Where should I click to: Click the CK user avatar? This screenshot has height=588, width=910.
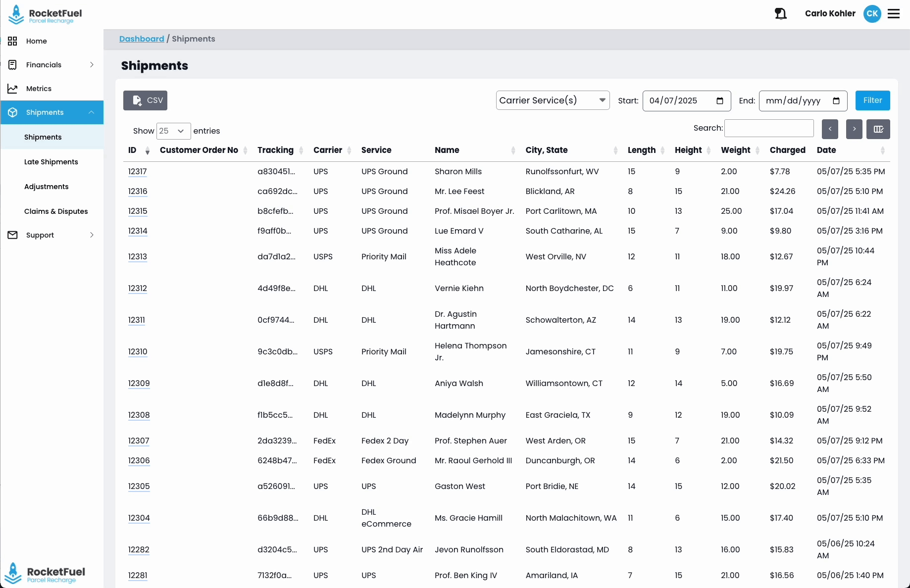[872, 14]
